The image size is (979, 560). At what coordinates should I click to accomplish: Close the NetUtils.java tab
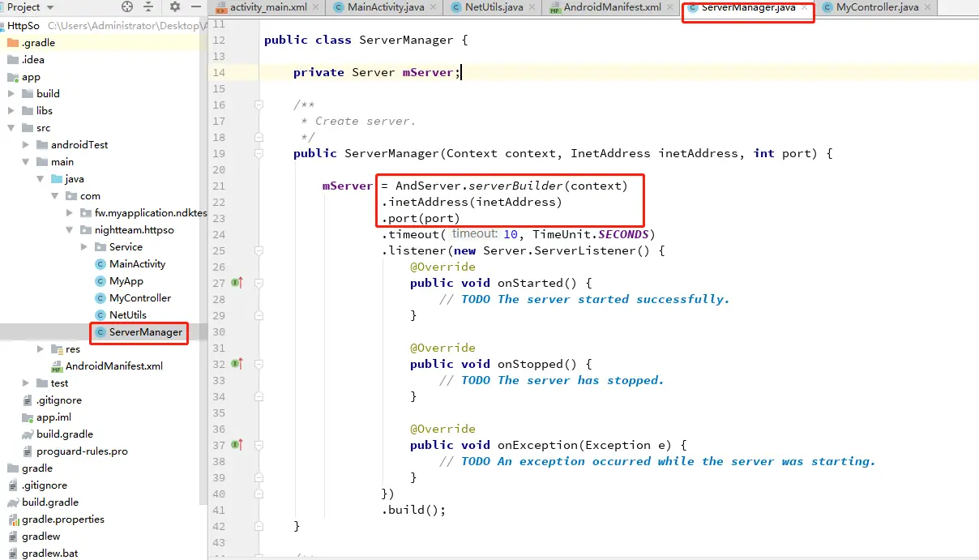pos(532,7)
